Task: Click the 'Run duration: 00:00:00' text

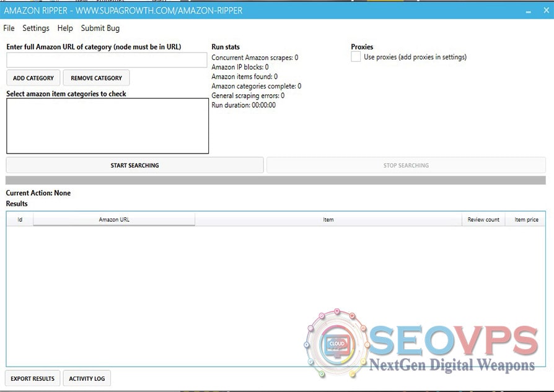Action: [244, 105]
